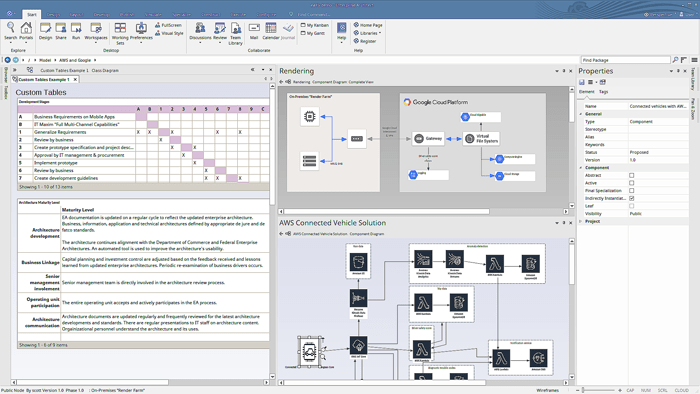Click back arrow in AWS Connected Vehicle header
Image resolution: width=700 pixels, height=394 pixels.
pyautogui.click(x=281, y=234)
